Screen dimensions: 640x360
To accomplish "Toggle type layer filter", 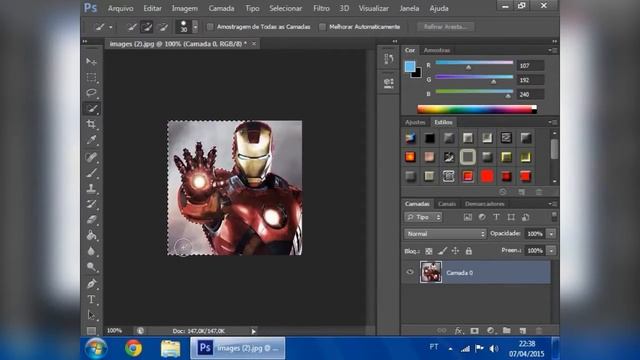I will pyautogui.click(x=496, y=217).
